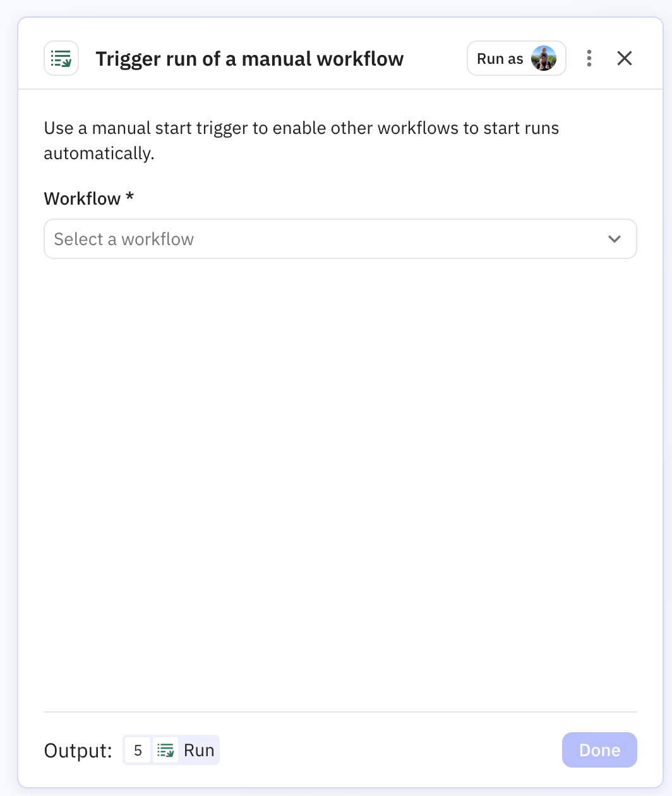Click the manual workflow trigger icon in header
Screen dimensions: 672x796
click(x=61, y=59)
